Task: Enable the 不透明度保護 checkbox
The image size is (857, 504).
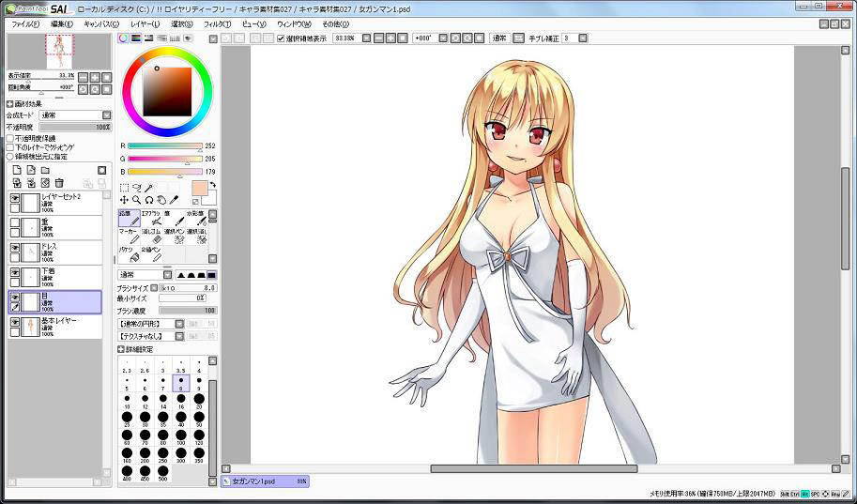Action: click(10, 138)
